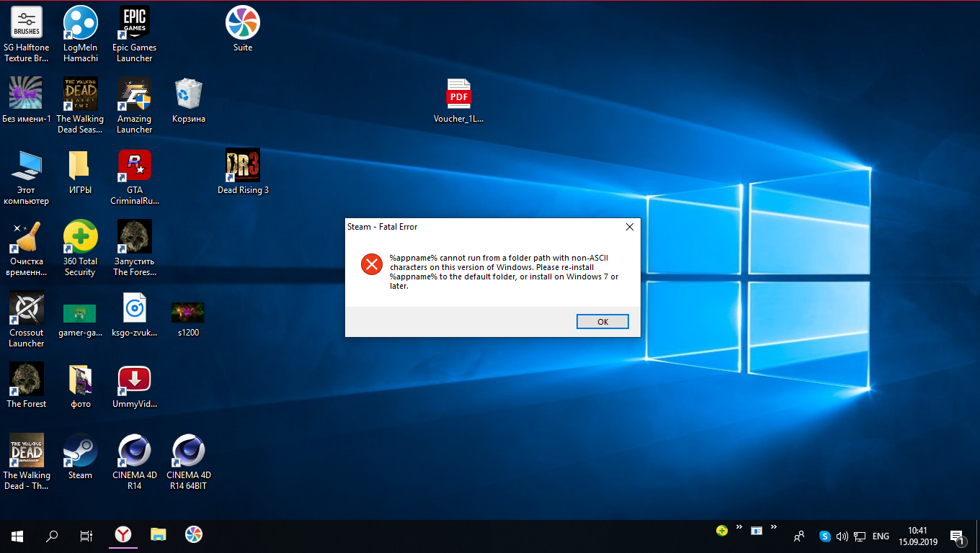Click the red error icon in dialog

click(x=372, y=264)
